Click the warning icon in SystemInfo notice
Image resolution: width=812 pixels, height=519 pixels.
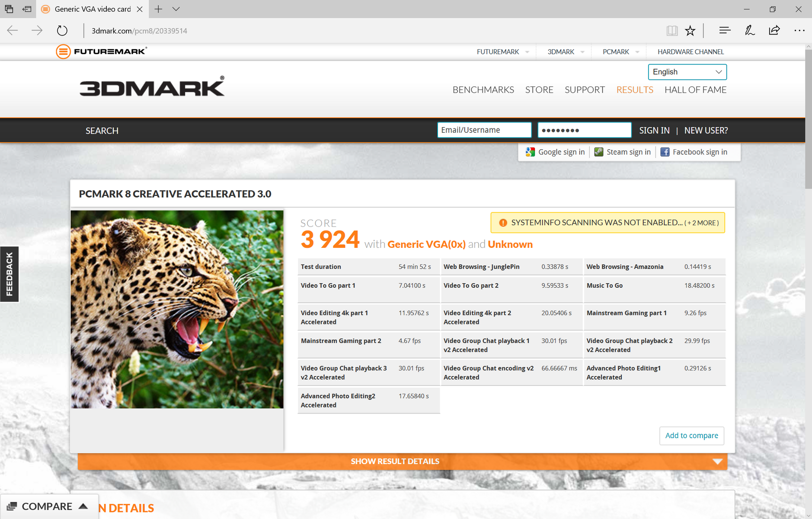point(503,223)
